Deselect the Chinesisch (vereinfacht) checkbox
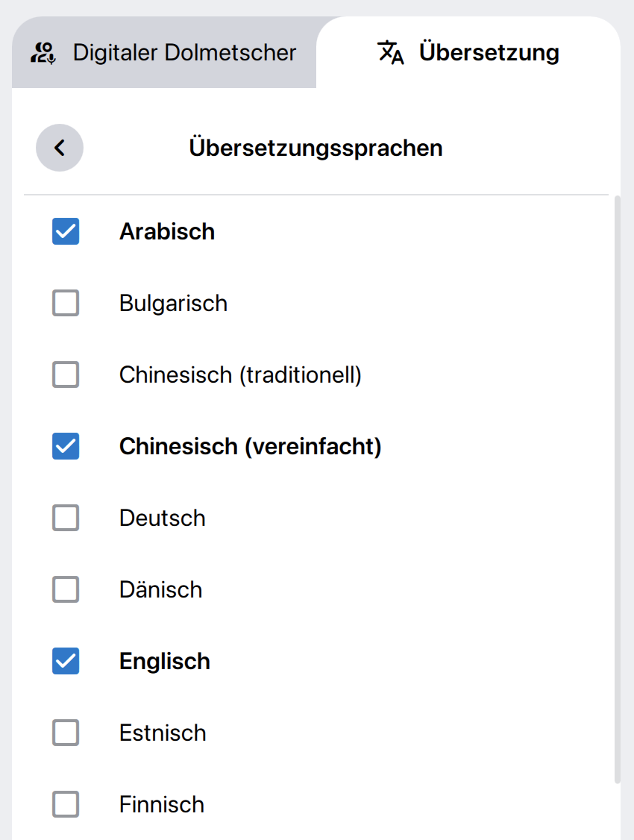 [66, 446]
